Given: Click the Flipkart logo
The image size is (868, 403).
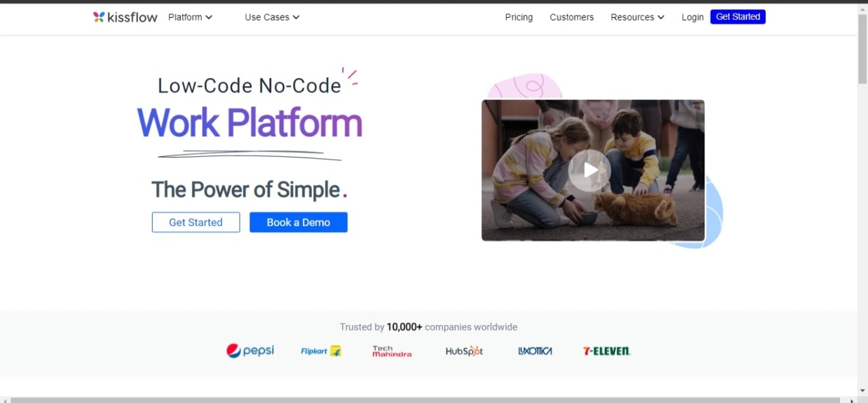Looking at the screenshot, I should coord(321,351).
